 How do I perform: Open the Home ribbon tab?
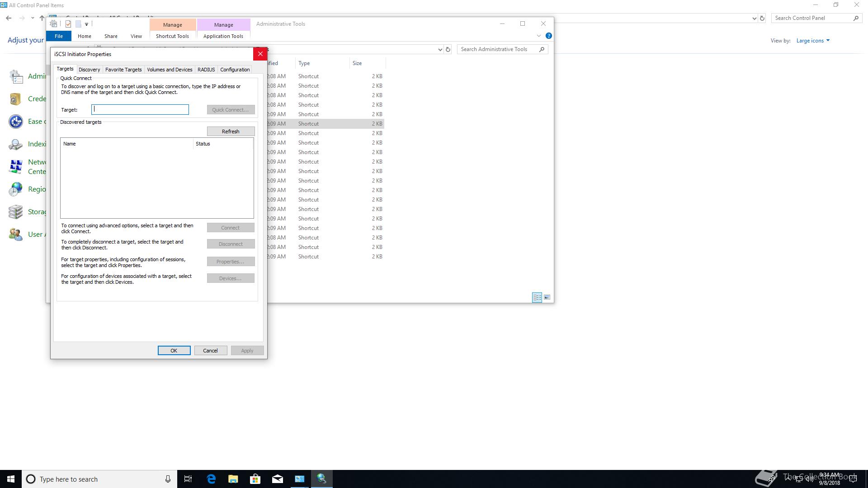coord(84,36)
